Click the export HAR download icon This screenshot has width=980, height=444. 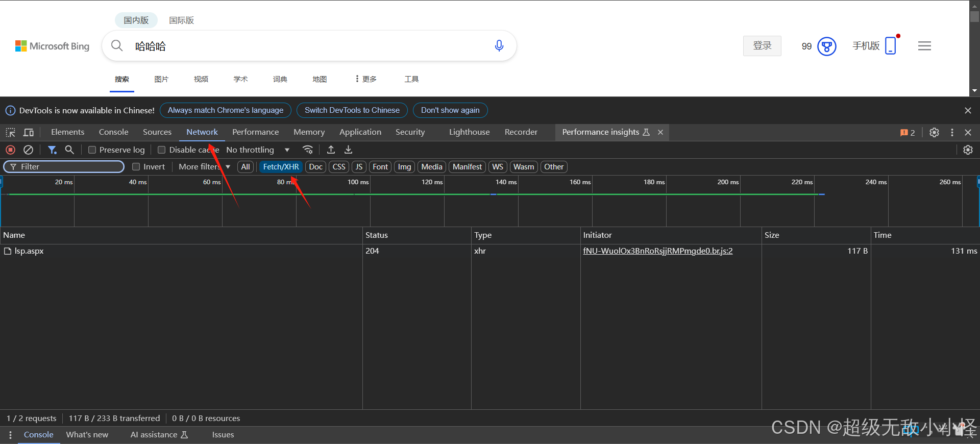[x=348, y=150]
